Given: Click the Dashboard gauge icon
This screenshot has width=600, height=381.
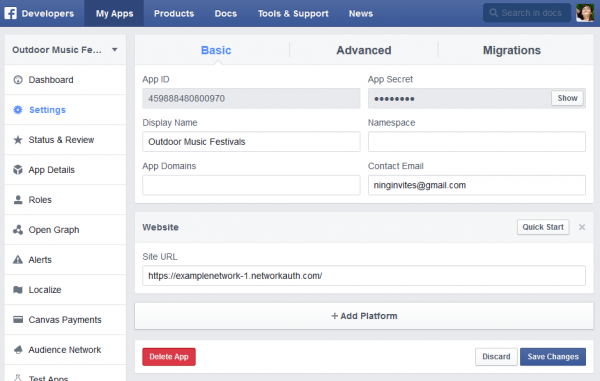Looking at the screenshot, I should point(18,80).
